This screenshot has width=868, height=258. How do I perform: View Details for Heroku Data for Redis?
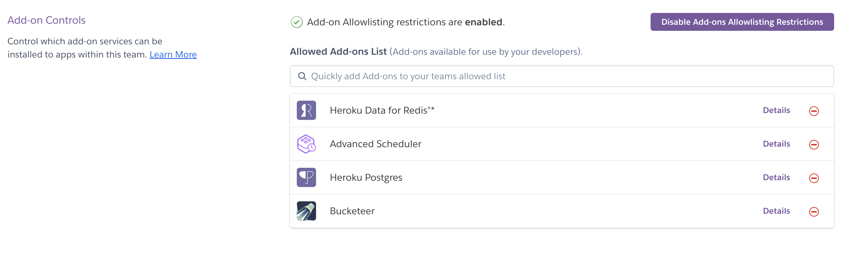click(x=776, y=110)
